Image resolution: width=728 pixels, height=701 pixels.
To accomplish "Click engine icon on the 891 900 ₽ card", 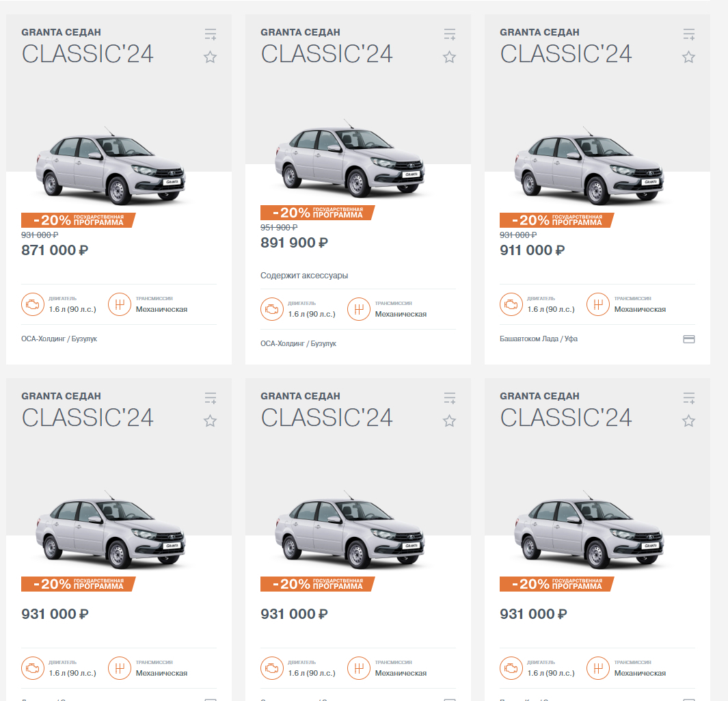I will [x=271, y=309].
